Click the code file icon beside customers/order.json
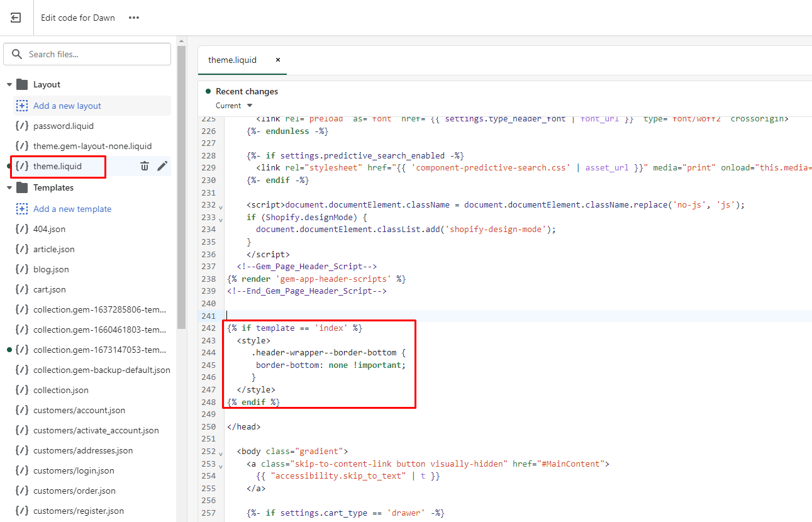 22,491
